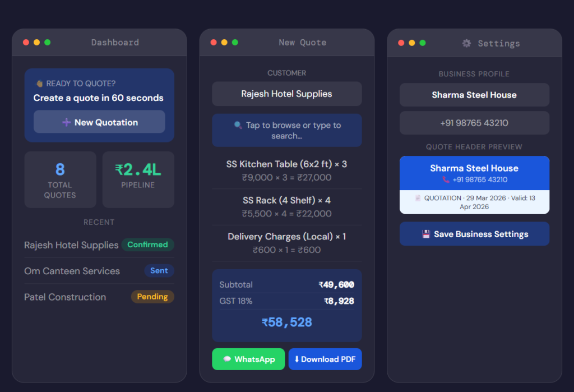Open the Total Quotes stat card

60,179
